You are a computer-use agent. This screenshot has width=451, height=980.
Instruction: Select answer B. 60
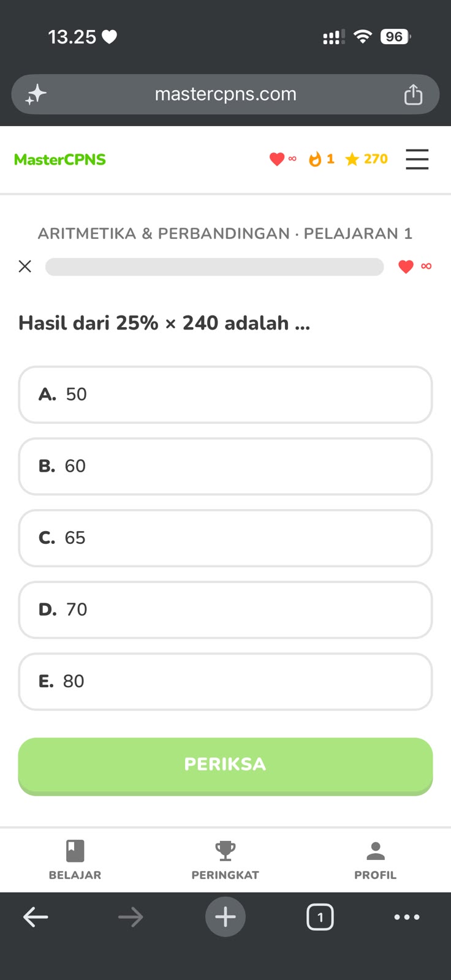tap(225, 466)
